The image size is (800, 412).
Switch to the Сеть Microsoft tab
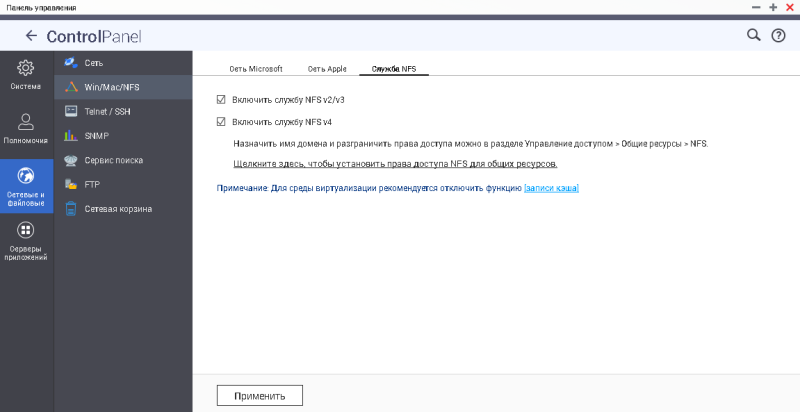(256, 69)
